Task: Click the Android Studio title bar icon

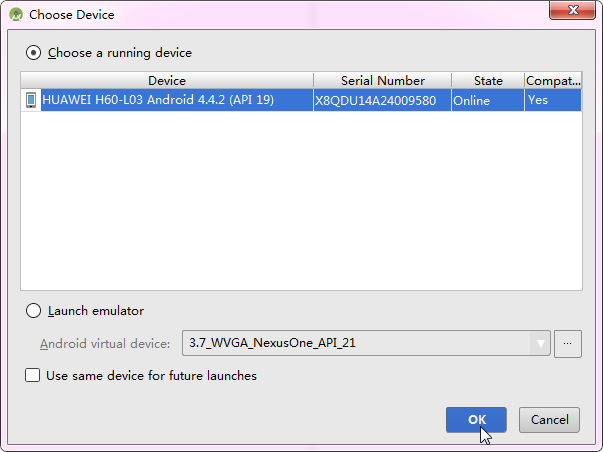Action: click(16, 15)
